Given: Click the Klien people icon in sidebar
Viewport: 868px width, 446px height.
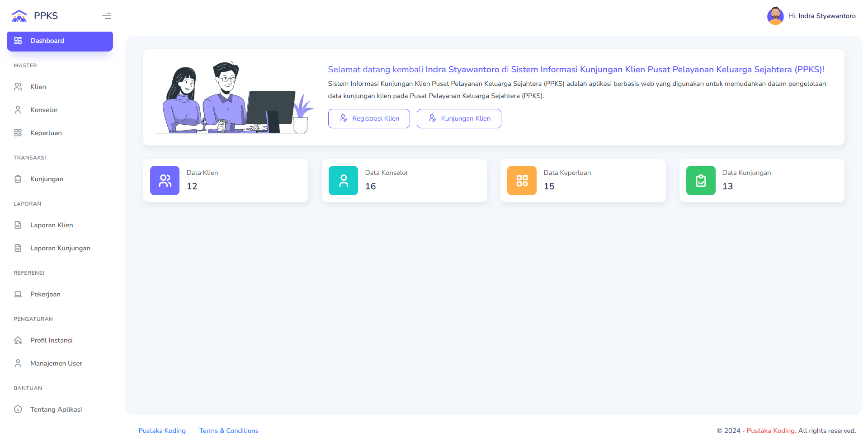Looking at the screenshot, I should [18, 87].
